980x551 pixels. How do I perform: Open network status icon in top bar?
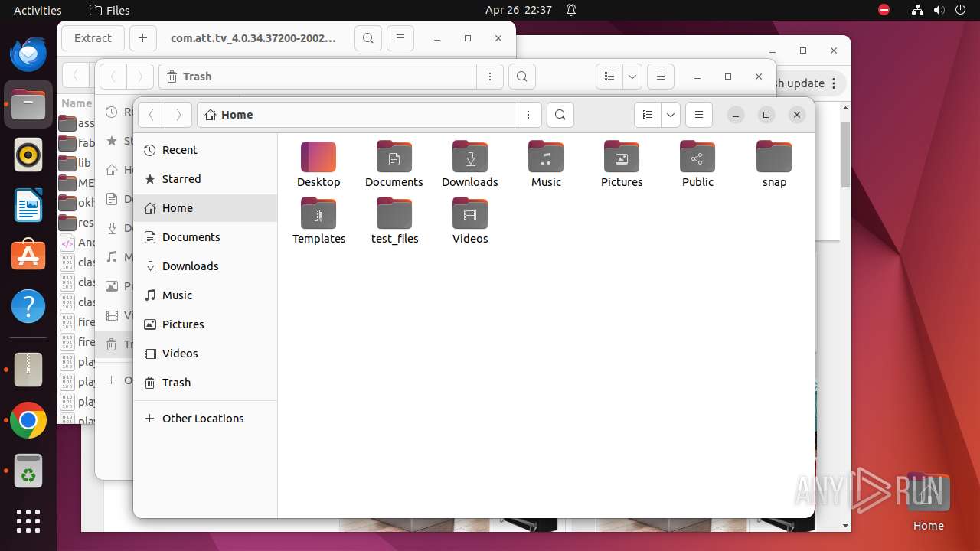point(918,10)
